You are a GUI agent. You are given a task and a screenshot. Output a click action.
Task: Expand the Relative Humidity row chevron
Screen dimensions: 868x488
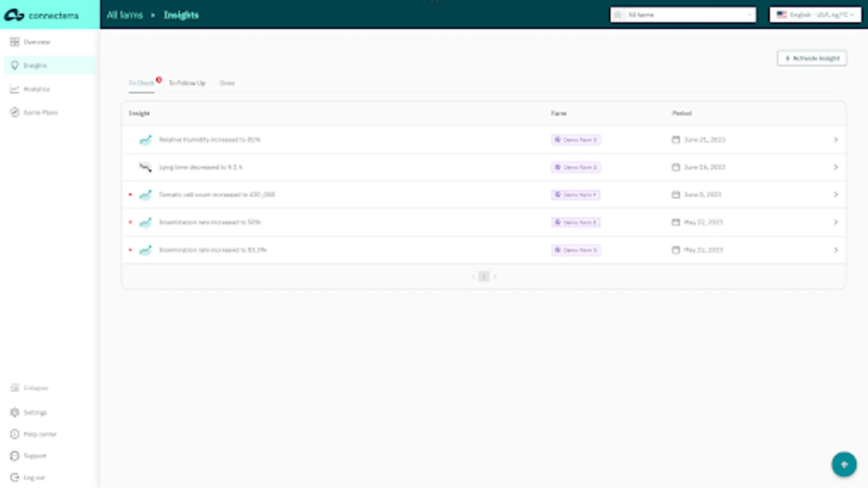[x=835, y=140]
